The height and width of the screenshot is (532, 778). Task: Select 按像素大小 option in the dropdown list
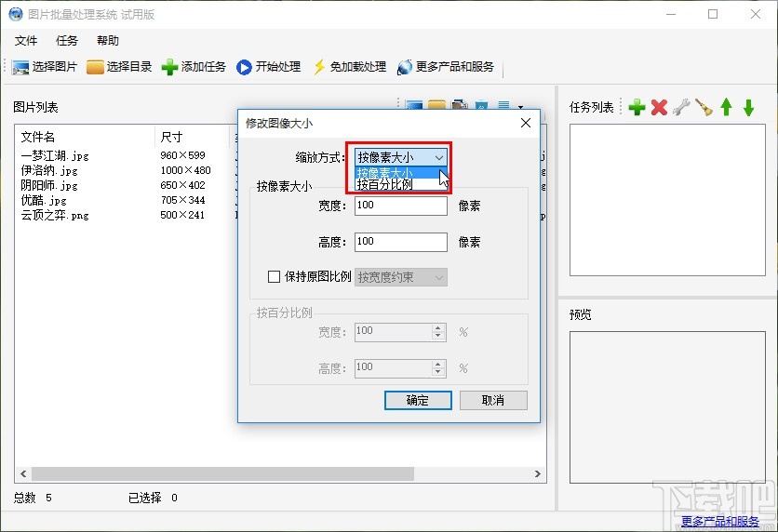pos(401,173)
